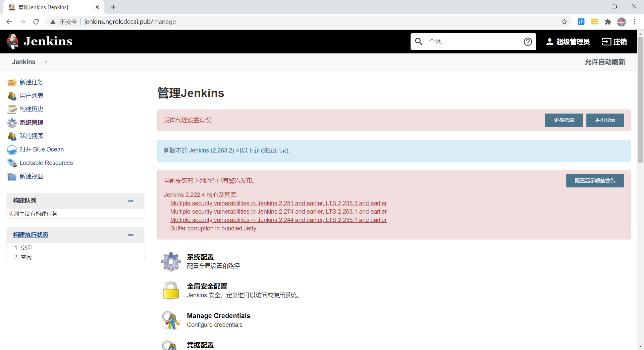The width and height of the screenshot is (644, 350).
Task: Open 构建历史 in sidebar
Action: 32,109
